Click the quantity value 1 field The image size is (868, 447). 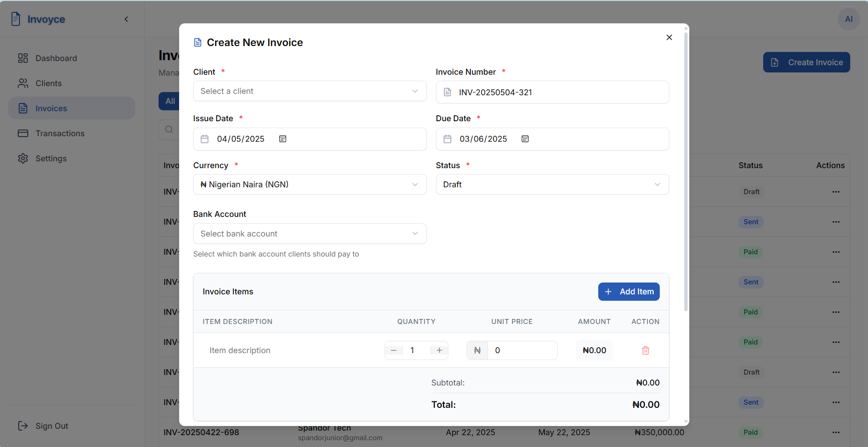tap(416, 350)
